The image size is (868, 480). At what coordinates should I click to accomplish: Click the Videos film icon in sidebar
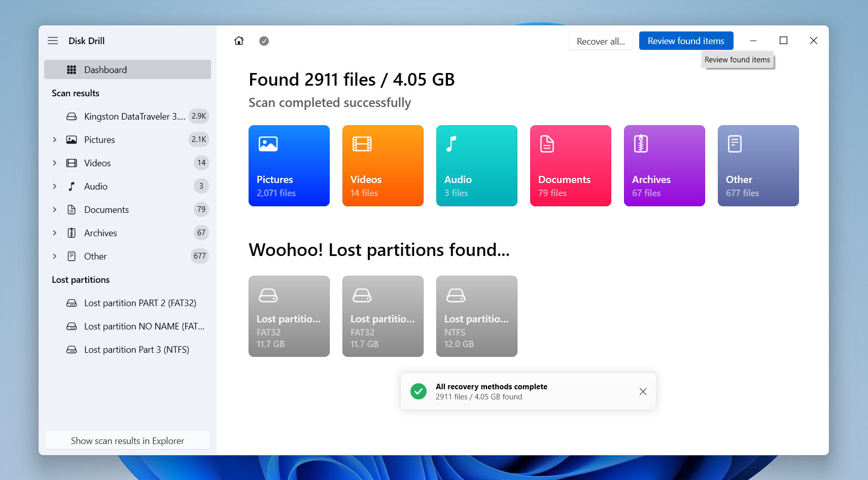point(72,163)
